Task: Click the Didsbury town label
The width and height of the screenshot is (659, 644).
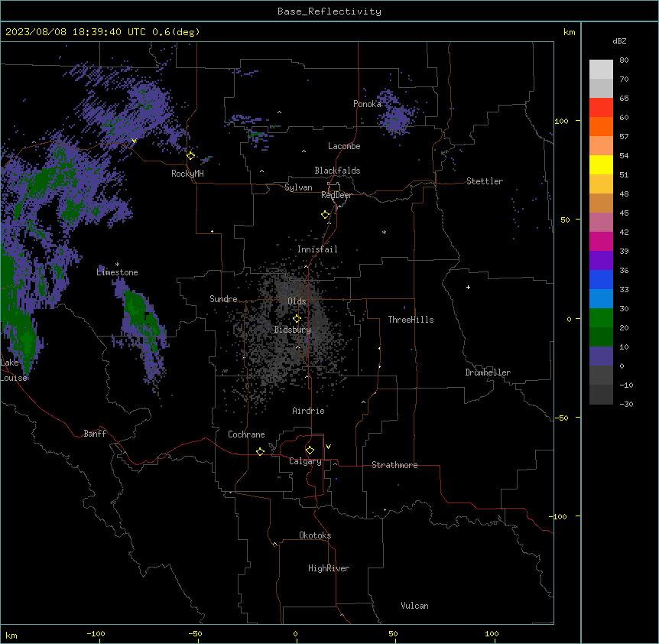Action: (292, 330)
